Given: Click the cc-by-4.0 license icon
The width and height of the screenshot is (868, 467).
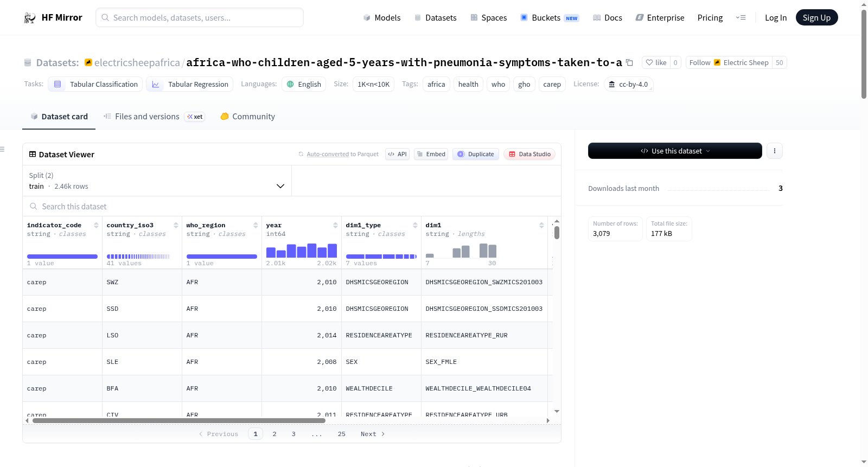Looking at the screenshot, I should (x=612, y=84).
